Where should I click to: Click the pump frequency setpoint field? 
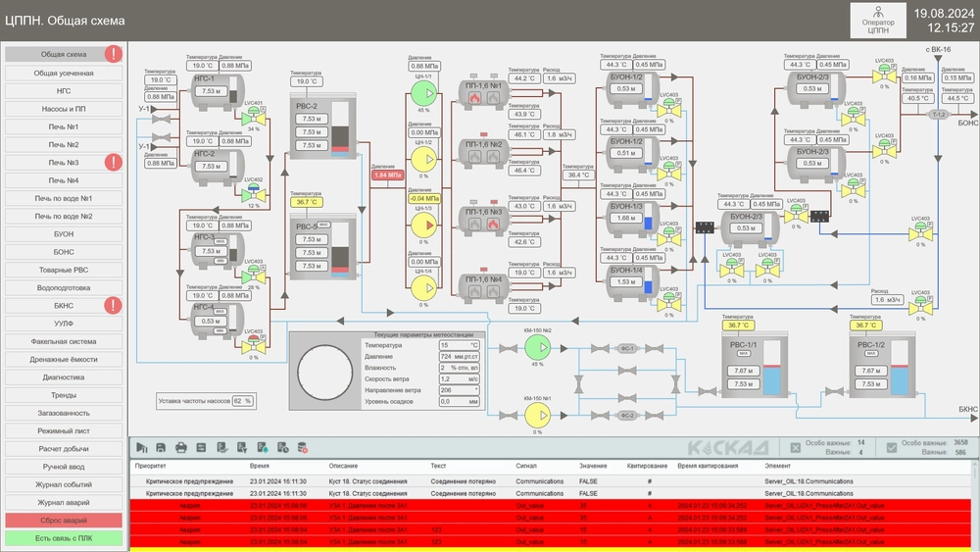(241, 401)
